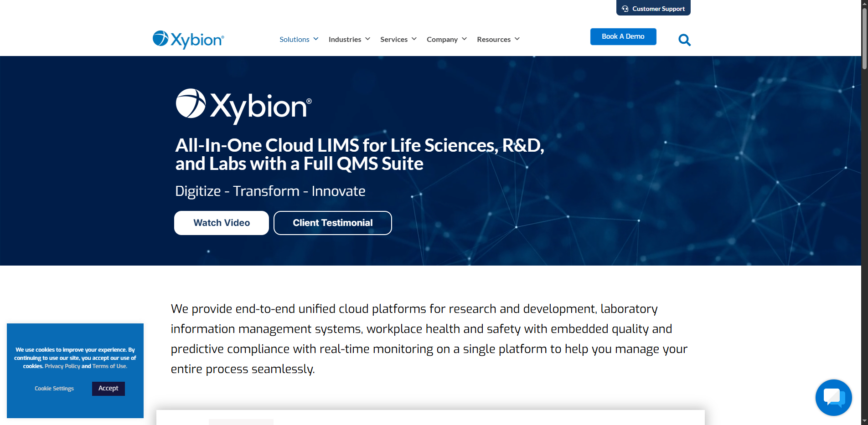Screen dimensions: 868x425
Task: Click the scrollbar up arrow
Action: (864, 3)
